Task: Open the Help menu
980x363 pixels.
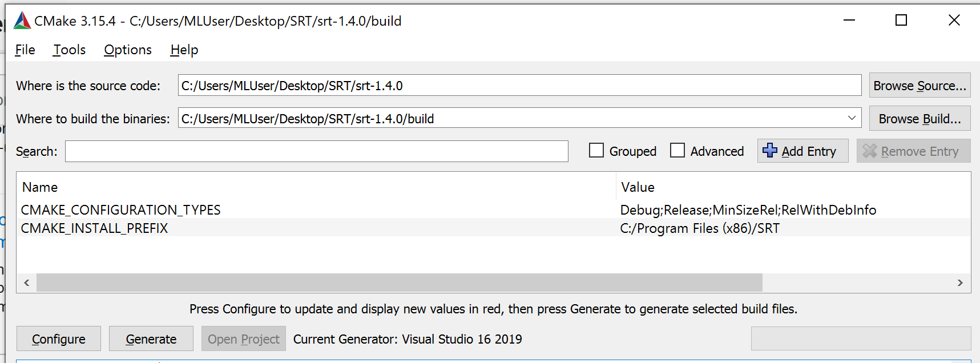Action: pos(184,50)
